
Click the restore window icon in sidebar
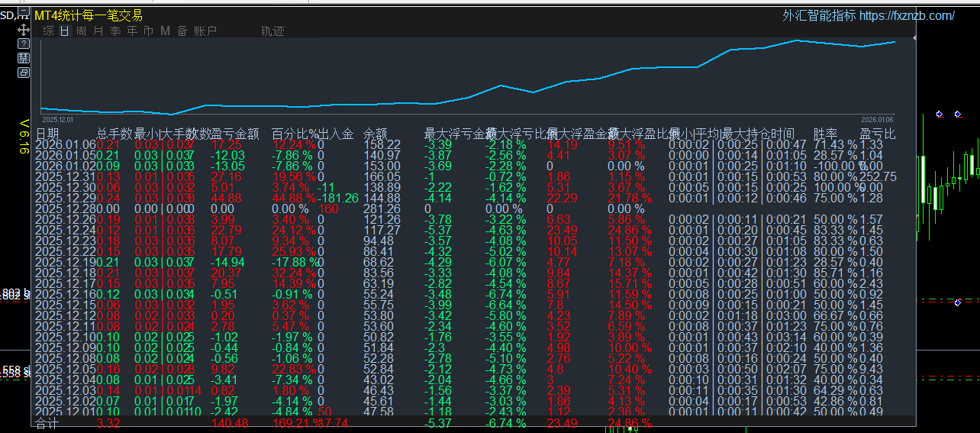[24, 73]
